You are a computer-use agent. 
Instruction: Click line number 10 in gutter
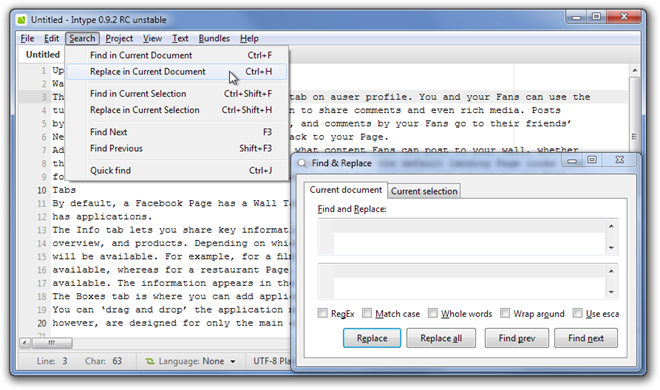click(x=41, y=191)
